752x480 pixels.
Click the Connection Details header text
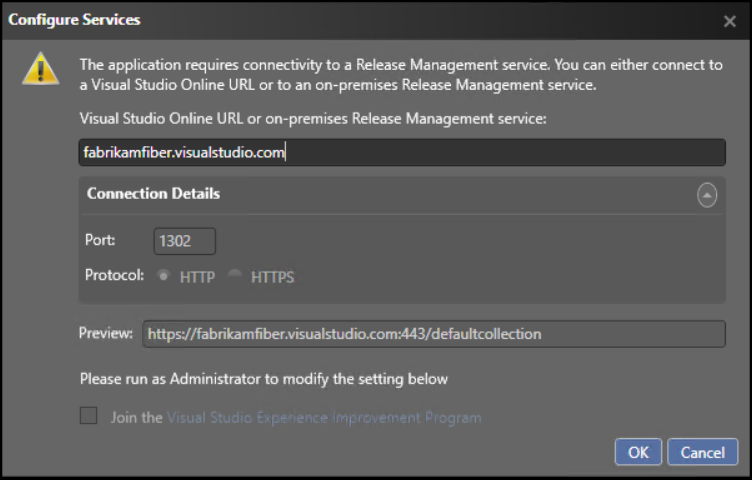click(x=153, y=194)
